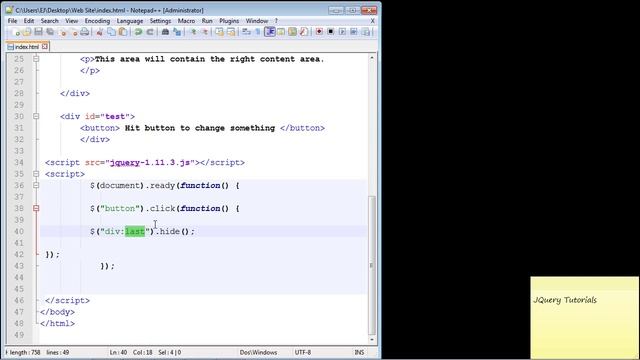The height and width of the screenshot is (360, 640).
Task: Open the Encoding menu
Action: [97, 21]
